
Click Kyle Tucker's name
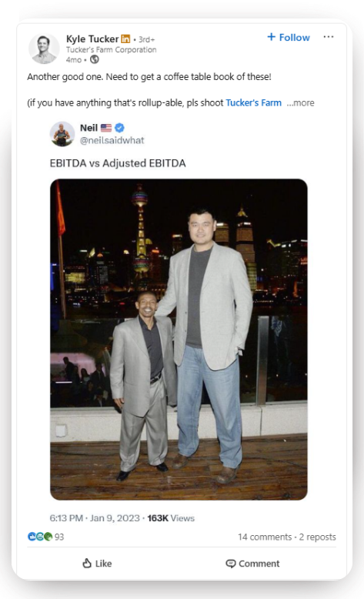[x=92, y=39]
